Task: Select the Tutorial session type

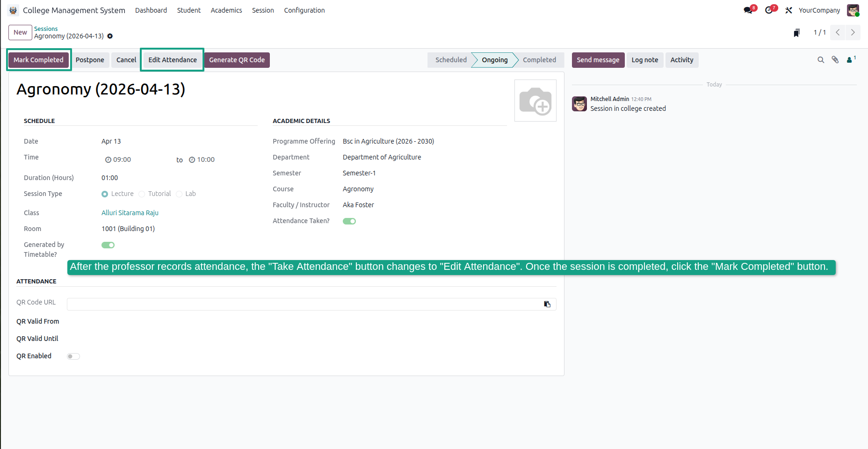Action: click(142, 194)
